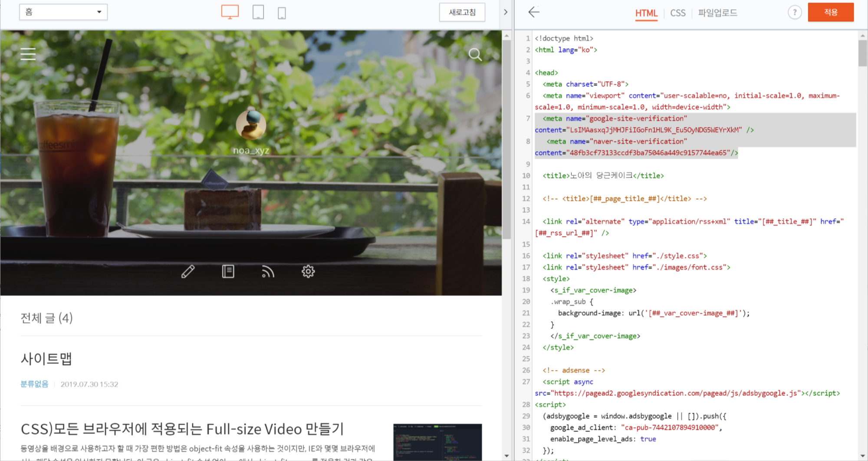868x461 pixels.
Task: Open the settings gear icon on cover
Action: tap(308, 272)
